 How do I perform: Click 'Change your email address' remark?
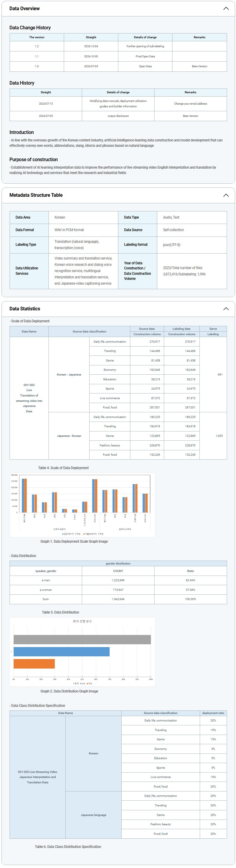(190, 104)
